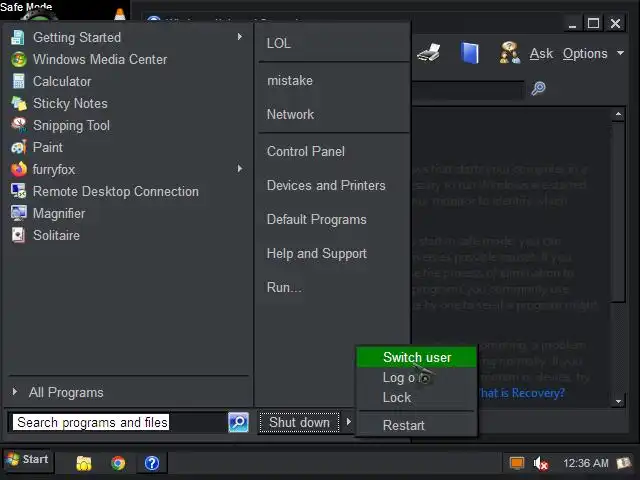Screen dimensions: 640x480
Task: Click the Start button
Action: coord(28,460)
